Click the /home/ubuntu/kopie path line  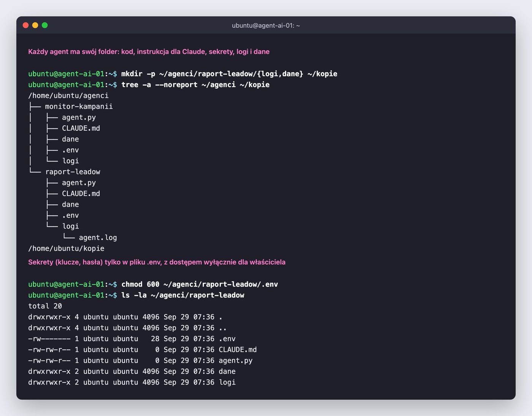66,248
